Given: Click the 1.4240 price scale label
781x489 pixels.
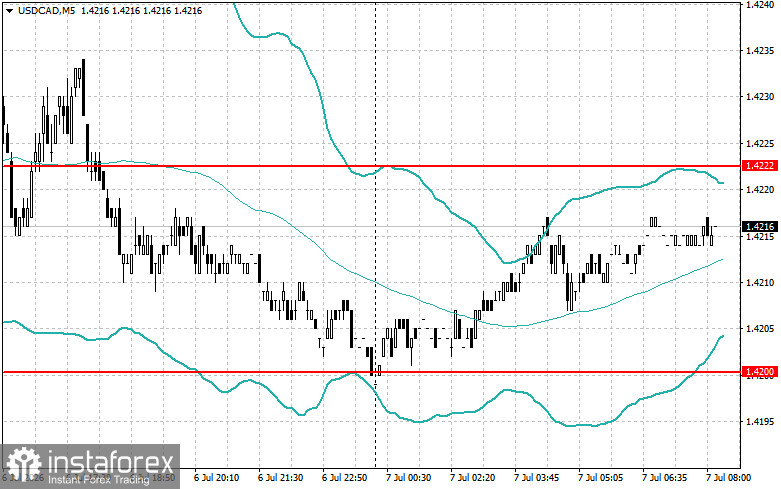Looking at the screenshot, I should click(x=759, y=4).
